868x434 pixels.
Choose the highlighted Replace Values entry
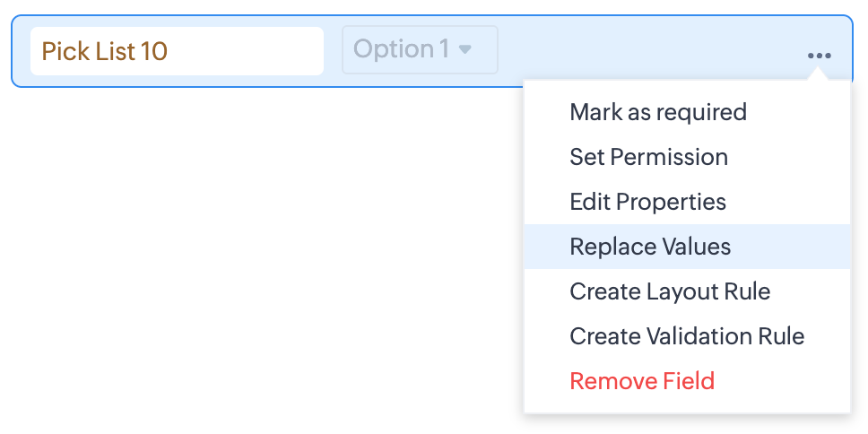650,247
